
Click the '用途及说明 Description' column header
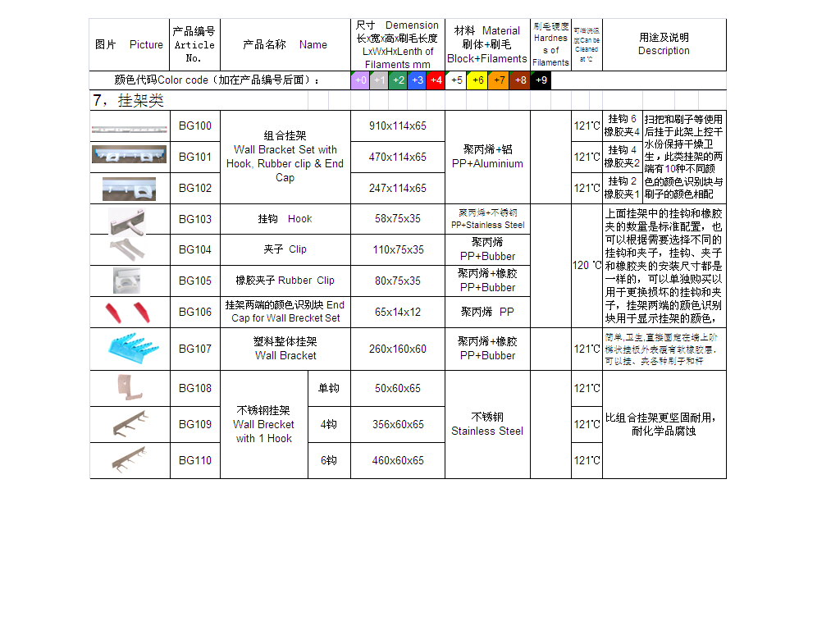(664, 44)
